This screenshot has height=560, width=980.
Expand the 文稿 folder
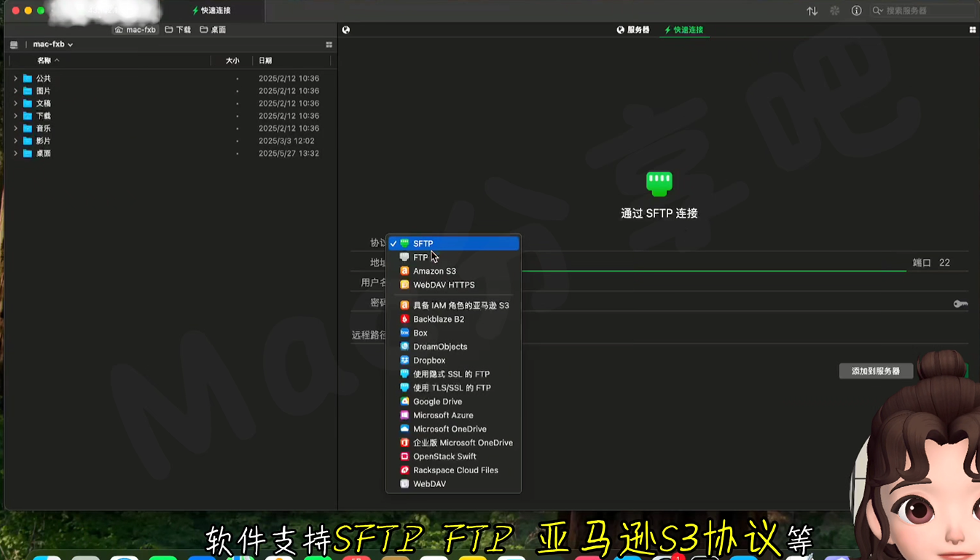tap(15, 103)
